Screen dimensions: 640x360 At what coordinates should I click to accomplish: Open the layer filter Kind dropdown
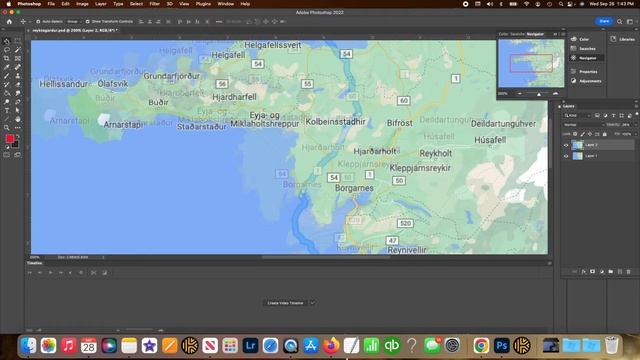click(578, 116)
